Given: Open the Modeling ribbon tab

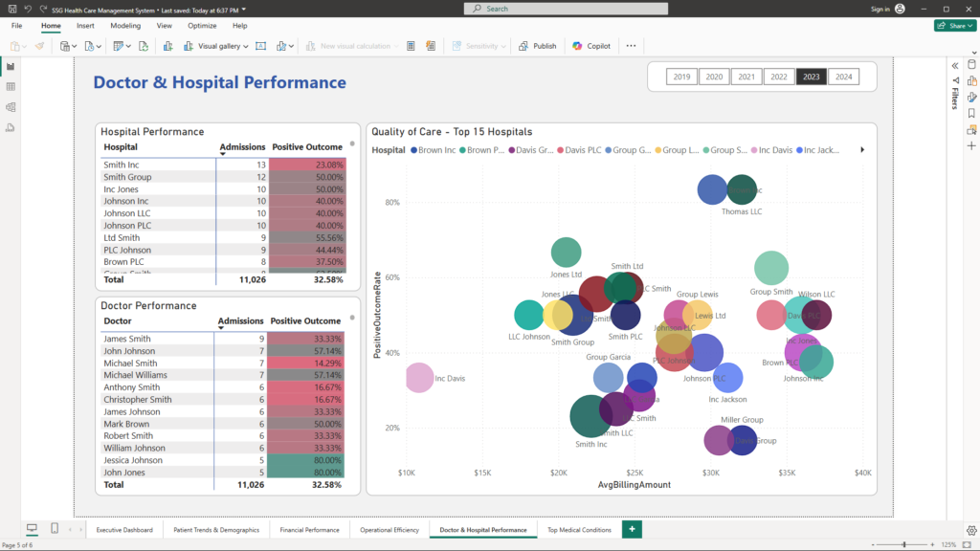Looking at the screenshot, I should (125, 26).
